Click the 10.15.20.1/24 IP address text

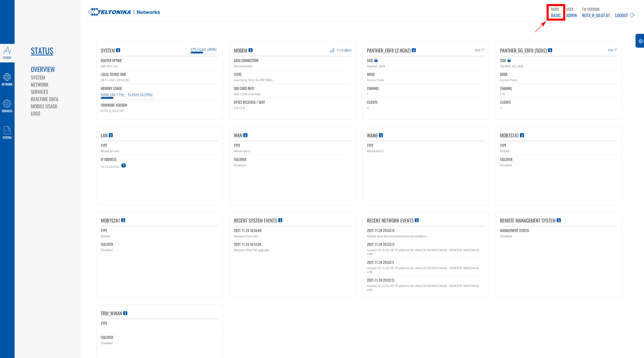pyautogui.click(x=110, y=167)
